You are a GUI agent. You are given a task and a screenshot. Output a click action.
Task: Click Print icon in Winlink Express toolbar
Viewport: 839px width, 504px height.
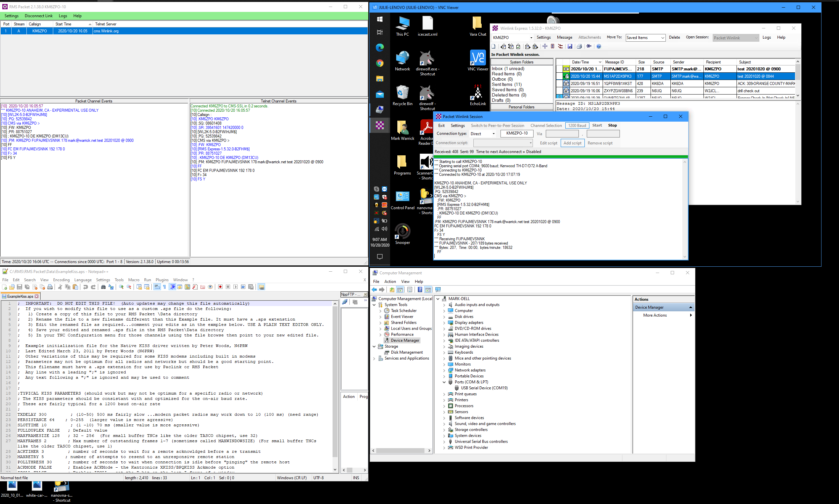point(579,47)
